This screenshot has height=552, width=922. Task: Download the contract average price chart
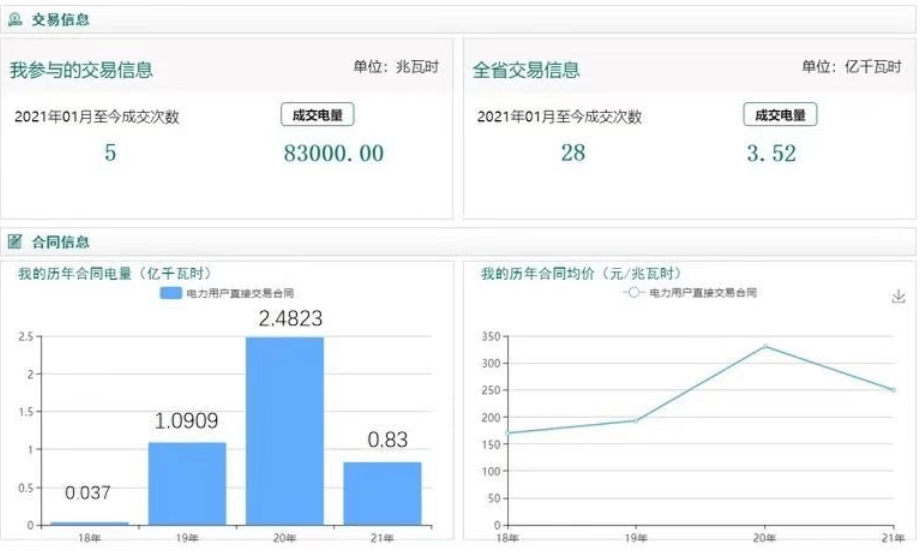(x=897, y=297)
